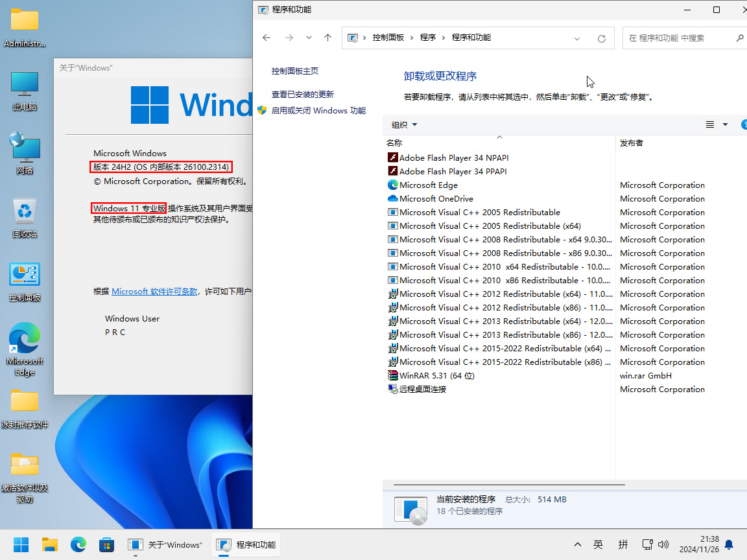Open 启用或关闭 Windows 功能 link
747x560 pixels.
[318, 110]
